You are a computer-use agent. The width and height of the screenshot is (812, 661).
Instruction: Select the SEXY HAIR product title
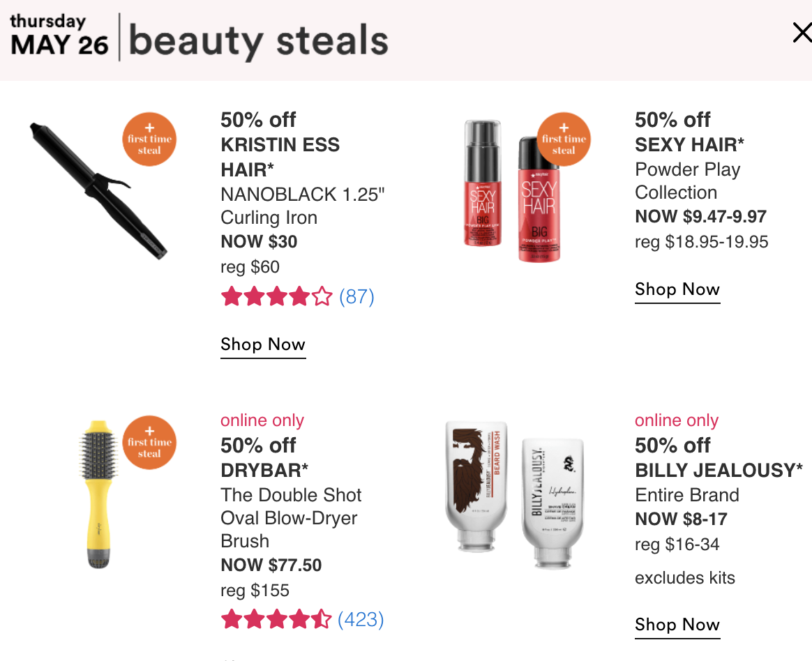tap(689, 145)
